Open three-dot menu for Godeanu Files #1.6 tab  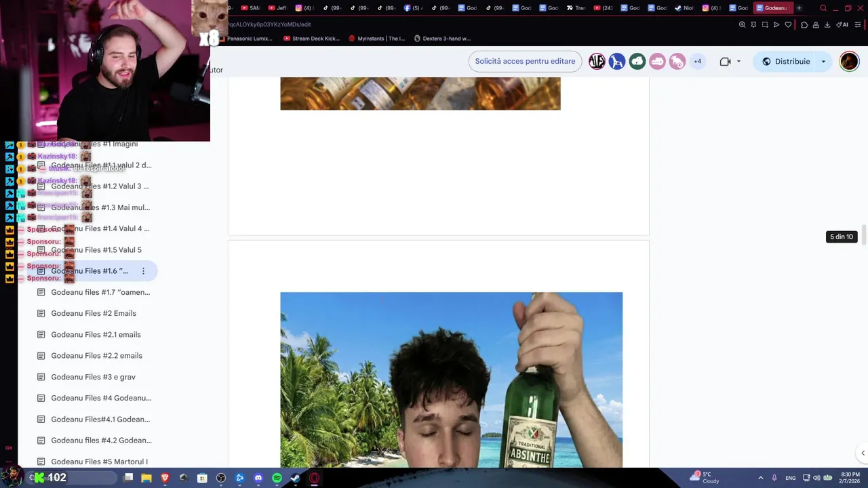[x=143, y=271]
